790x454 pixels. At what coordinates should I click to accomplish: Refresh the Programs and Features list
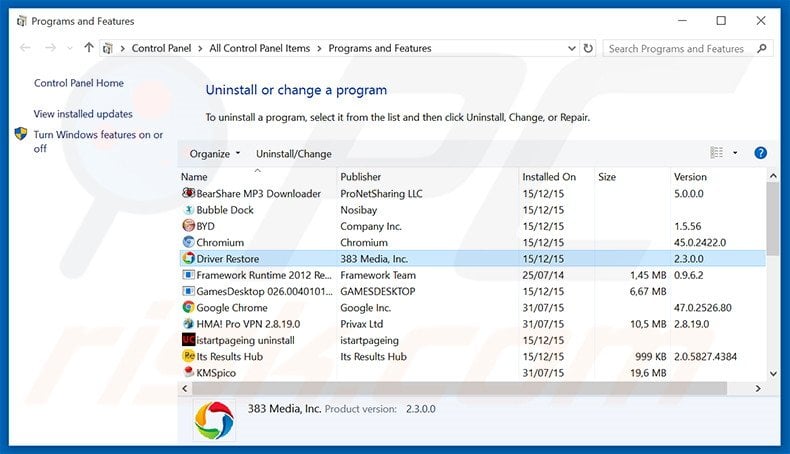(x=588, y=48)
